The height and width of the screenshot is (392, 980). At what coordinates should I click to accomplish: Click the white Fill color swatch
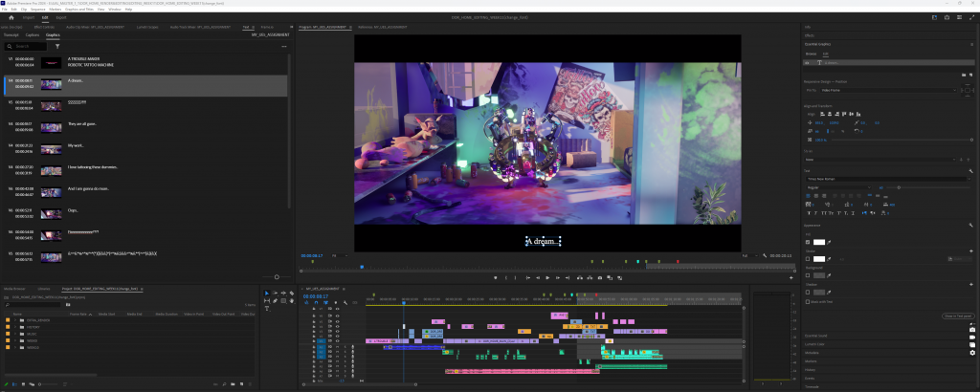click(818, 242)
